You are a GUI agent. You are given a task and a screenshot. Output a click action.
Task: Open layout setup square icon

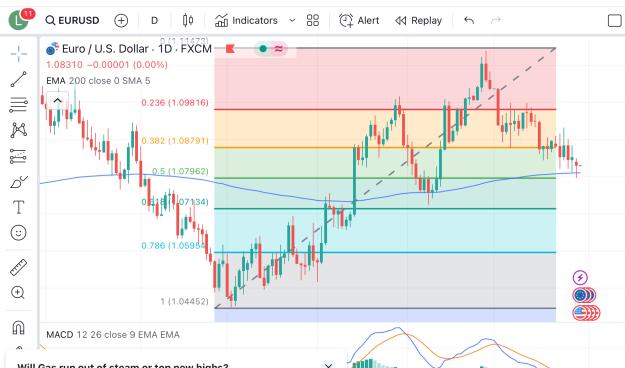(615, 20)
